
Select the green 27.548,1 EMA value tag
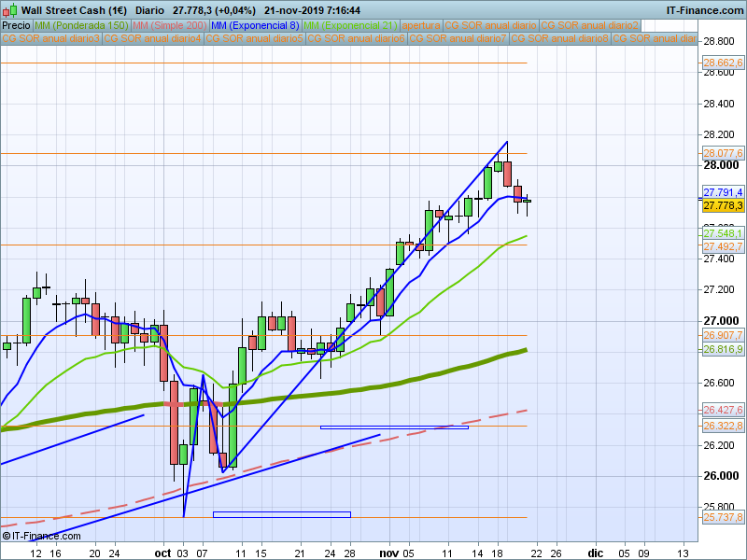pyautogui.click(x=723, y=233)
